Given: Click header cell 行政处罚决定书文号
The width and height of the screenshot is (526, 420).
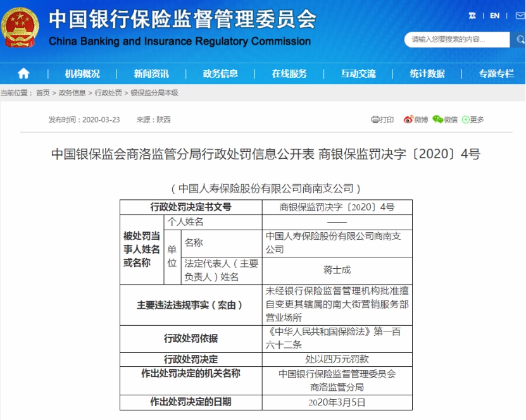Looking at the screenshot, I should pos(191,207).
